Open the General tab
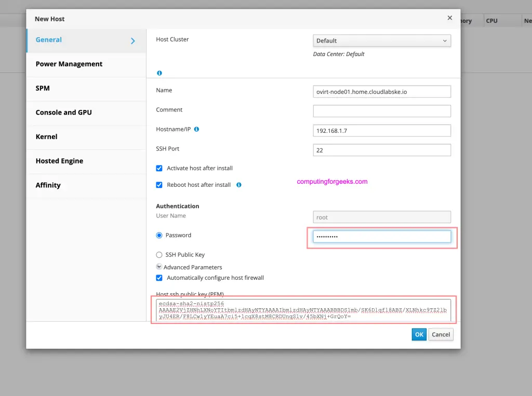The width and height of the screenshot is (532, 396). pyautogui.click(x=87, y=40)
